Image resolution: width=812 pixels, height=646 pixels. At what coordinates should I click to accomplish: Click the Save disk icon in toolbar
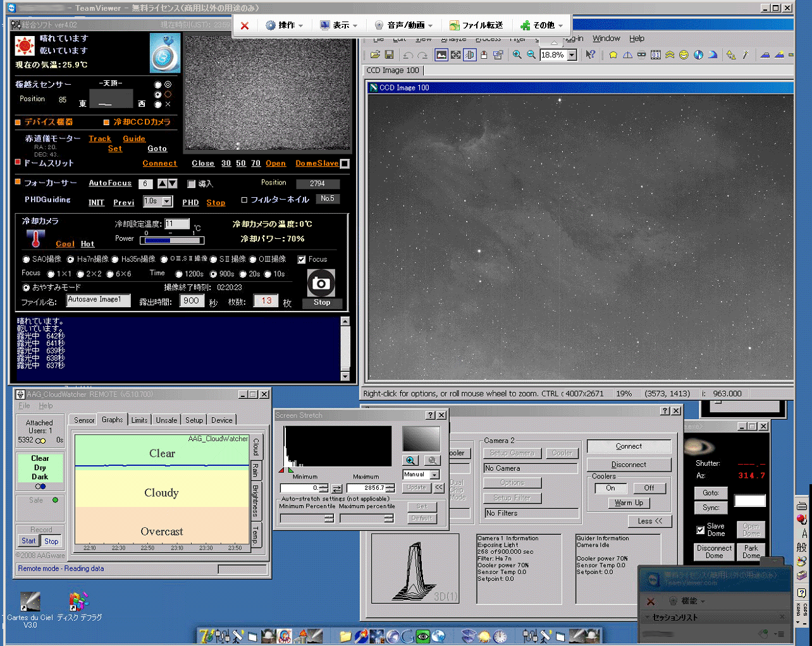pyautogui.click(x=389, y=55)
